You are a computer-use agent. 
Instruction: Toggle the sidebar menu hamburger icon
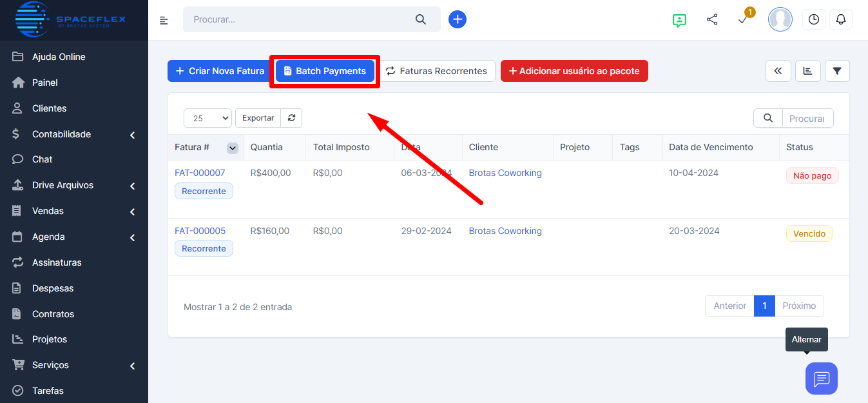[164, 20]
